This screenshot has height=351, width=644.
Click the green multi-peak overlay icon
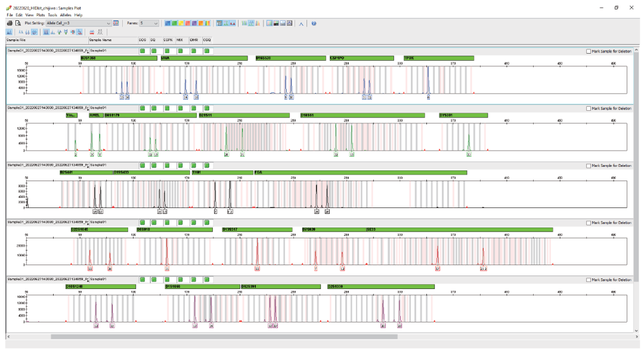244,23
